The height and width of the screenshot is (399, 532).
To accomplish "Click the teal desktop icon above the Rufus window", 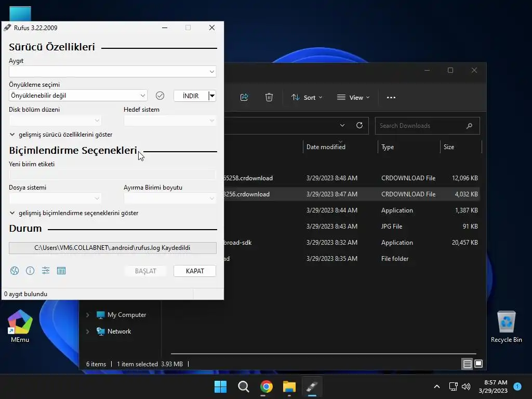I will tap(20, 14).
